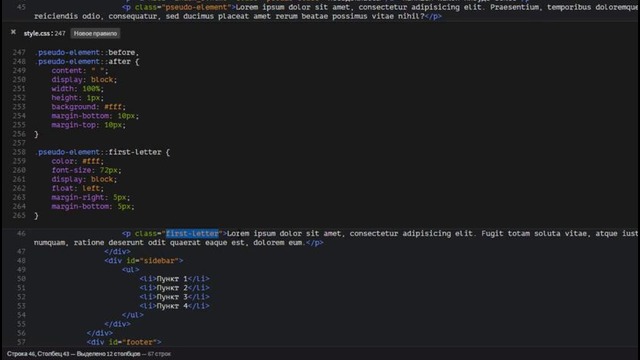The width and height of the screenshot is (640, 360).
Task: Open the style.css file name link
Action: click(38, 33)
